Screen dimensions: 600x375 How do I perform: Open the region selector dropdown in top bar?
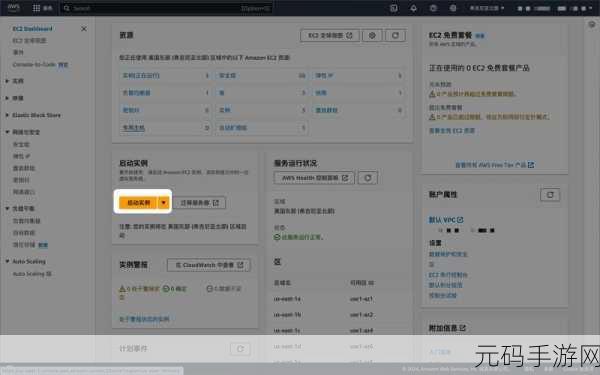pyautogui.click(x=487, y=8)
